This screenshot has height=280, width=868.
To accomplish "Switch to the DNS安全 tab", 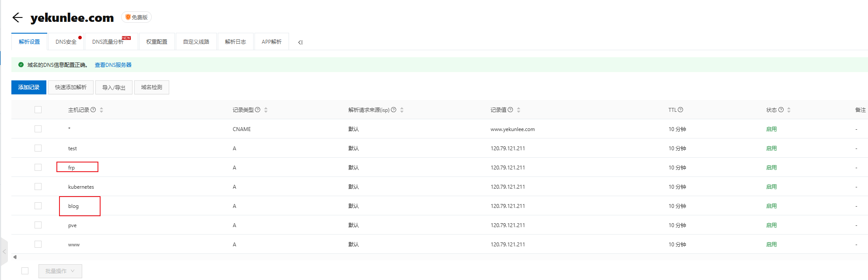I will [x=66, y=42].
